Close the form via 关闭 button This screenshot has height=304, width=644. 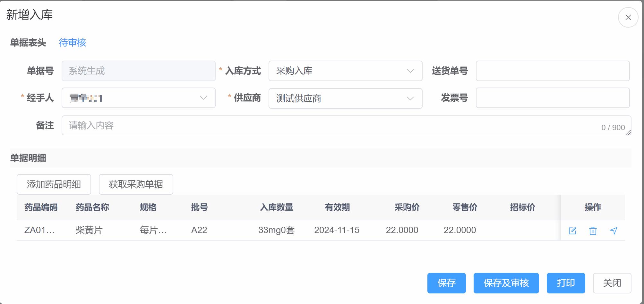coord(612,283)
